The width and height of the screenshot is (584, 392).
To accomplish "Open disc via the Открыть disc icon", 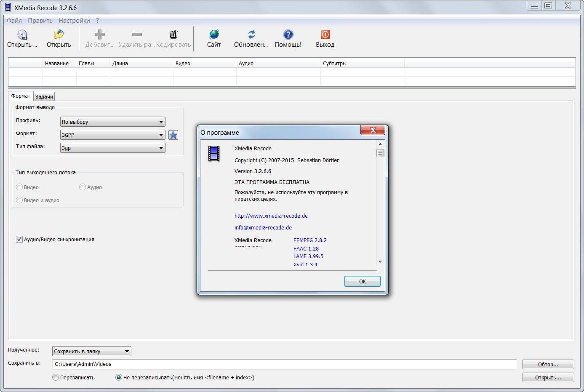I will click(x=22, y=35).
